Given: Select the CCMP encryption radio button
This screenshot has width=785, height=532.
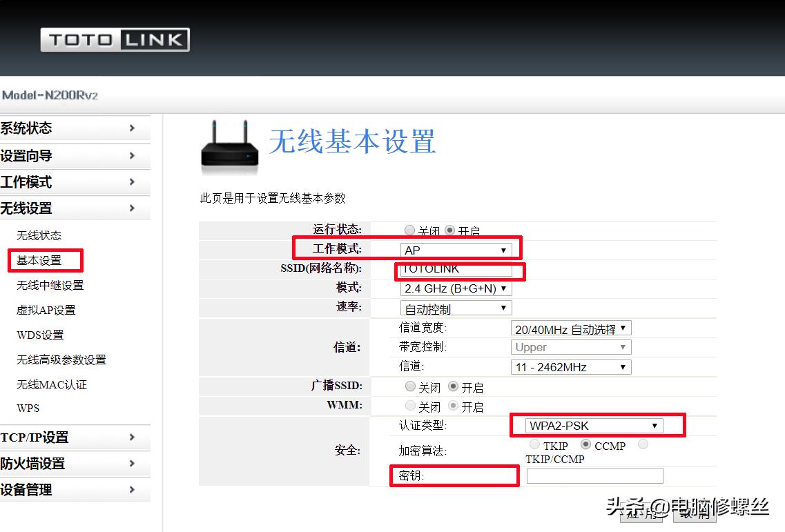Looking at the screenshot, I should tap(585, 445).
